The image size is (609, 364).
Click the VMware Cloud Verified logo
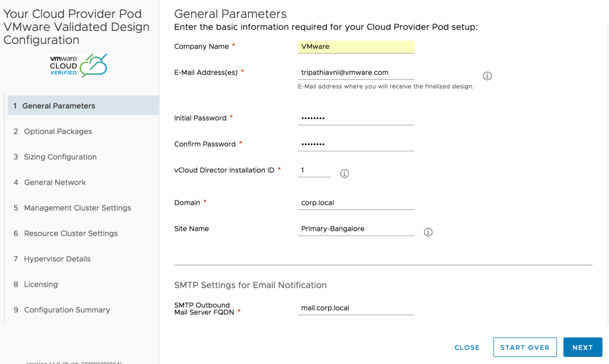78,65
